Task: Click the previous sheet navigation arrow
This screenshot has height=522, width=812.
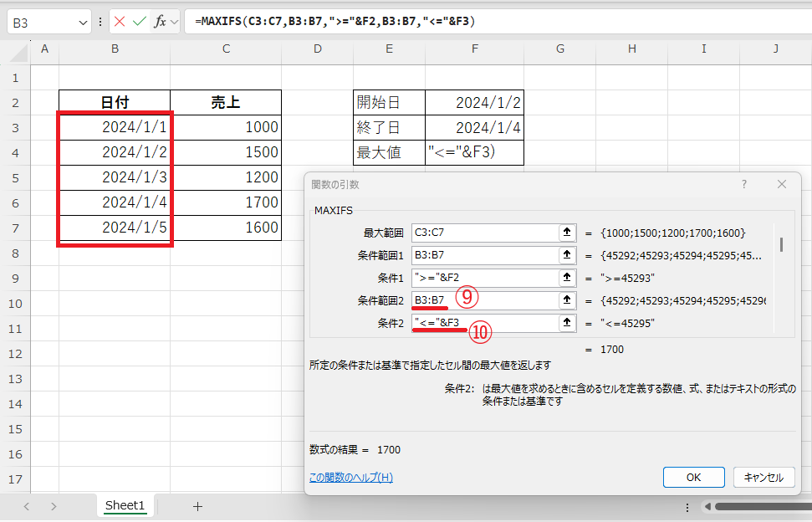Action: click(x=27, y=506)
